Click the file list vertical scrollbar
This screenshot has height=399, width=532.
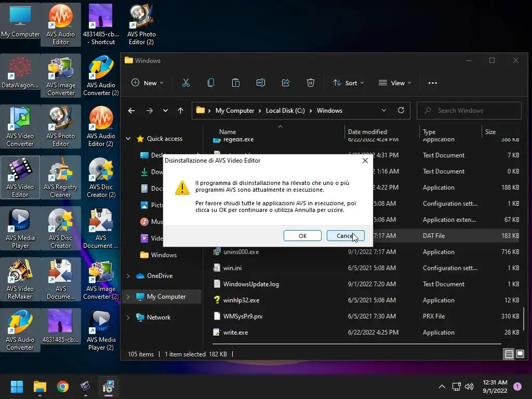(524, 319)
